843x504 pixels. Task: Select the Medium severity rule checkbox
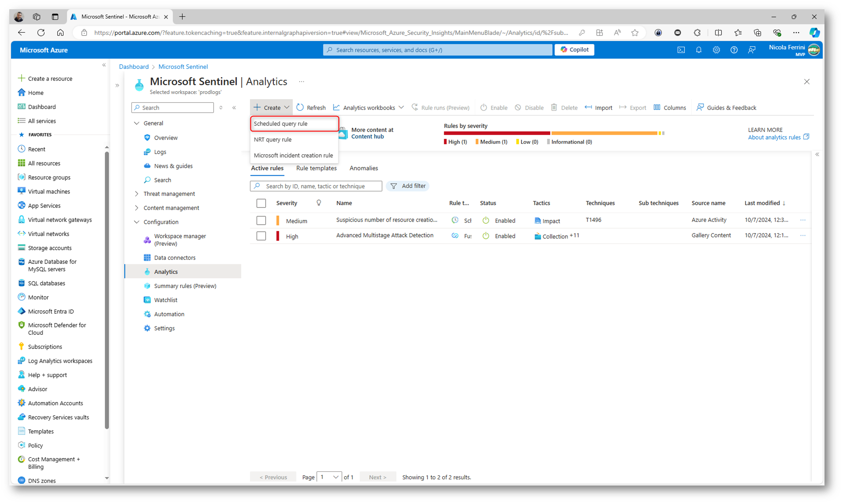coord(261,220)
